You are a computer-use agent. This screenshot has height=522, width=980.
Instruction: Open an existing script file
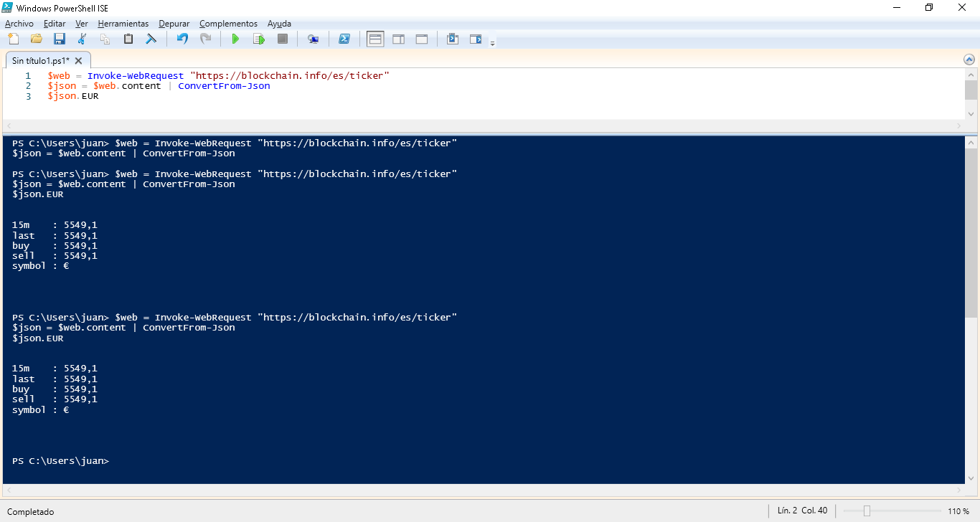[35, 39]
